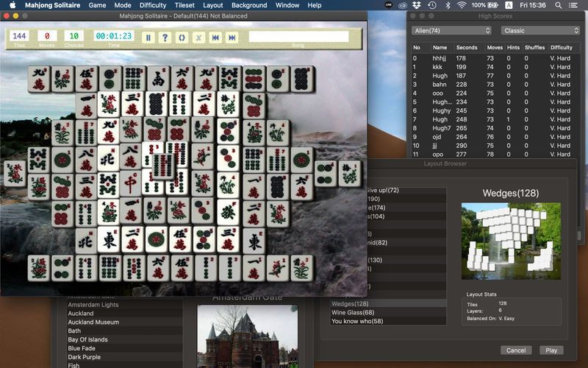Click the LINE menu bar icon
Viewport: 588px width, 368px height.
coord(389,5)
